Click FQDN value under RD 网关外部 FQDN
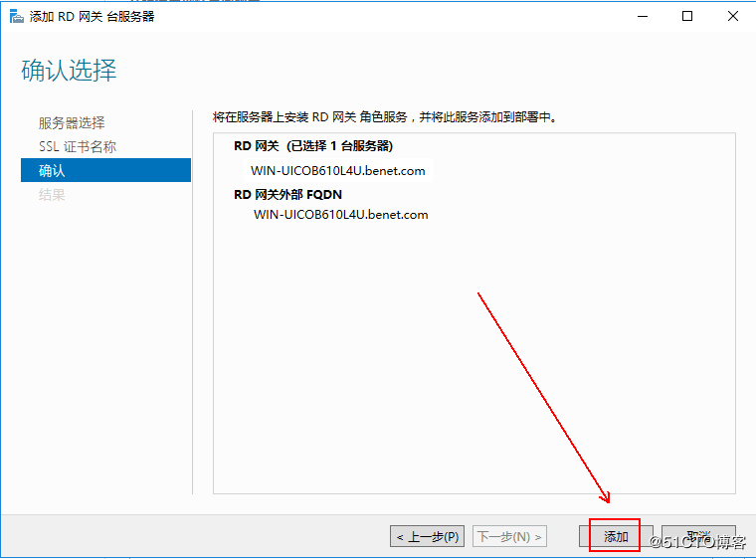The height and width of the screenshot is (559, 756). click(341, 215)
